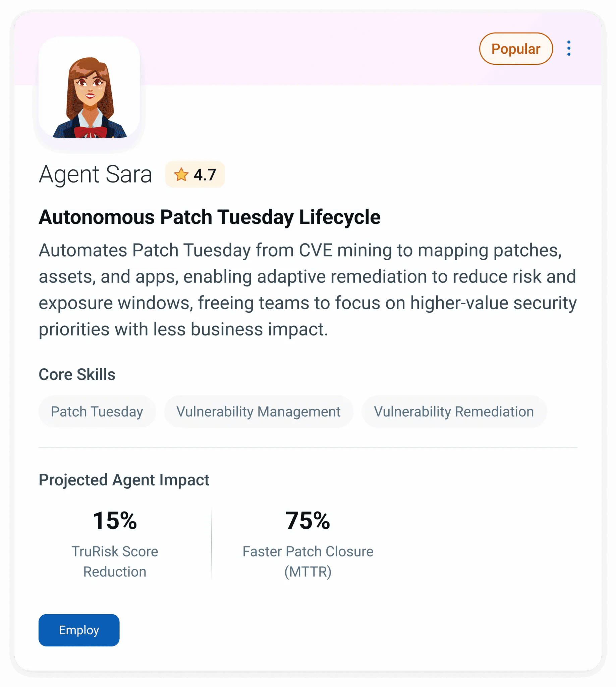Screen dimensions: 616x687
Task: Click the gold star rating icon
Action: click(x=181, y=175)
